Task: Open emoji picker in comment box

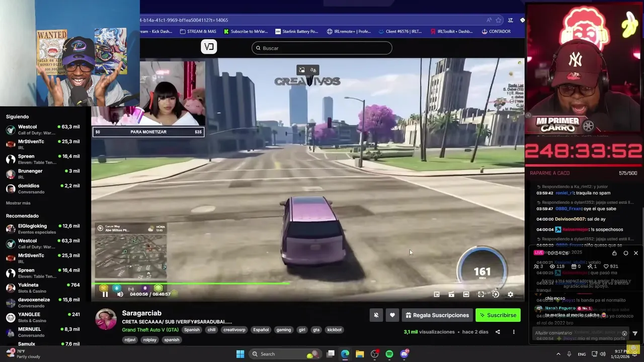Action: point(625,333)
